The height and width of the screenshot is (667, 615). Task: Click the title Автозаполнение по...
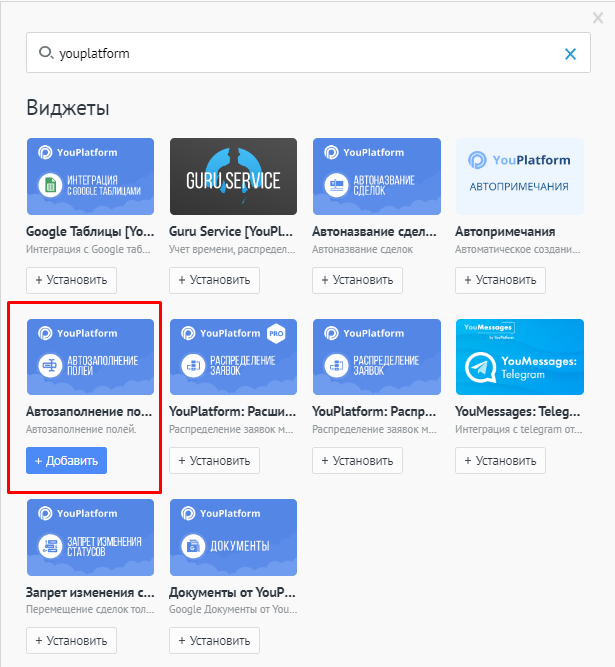[89, 412]
